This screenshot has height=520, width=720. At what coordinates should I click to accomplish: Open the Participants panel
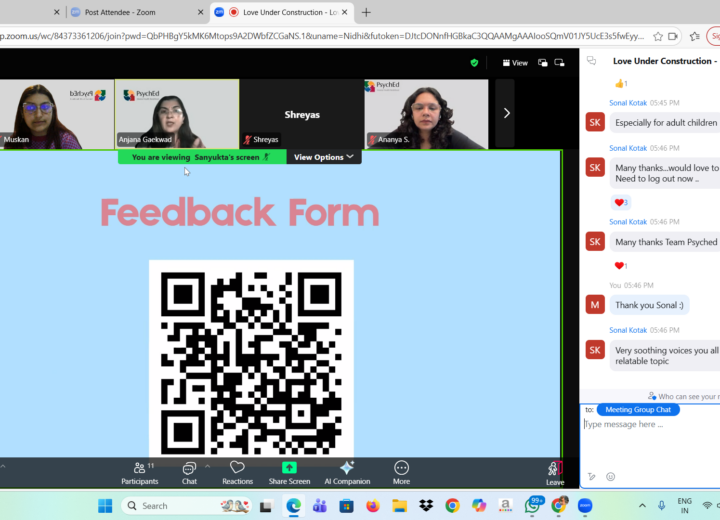[139, 472]
